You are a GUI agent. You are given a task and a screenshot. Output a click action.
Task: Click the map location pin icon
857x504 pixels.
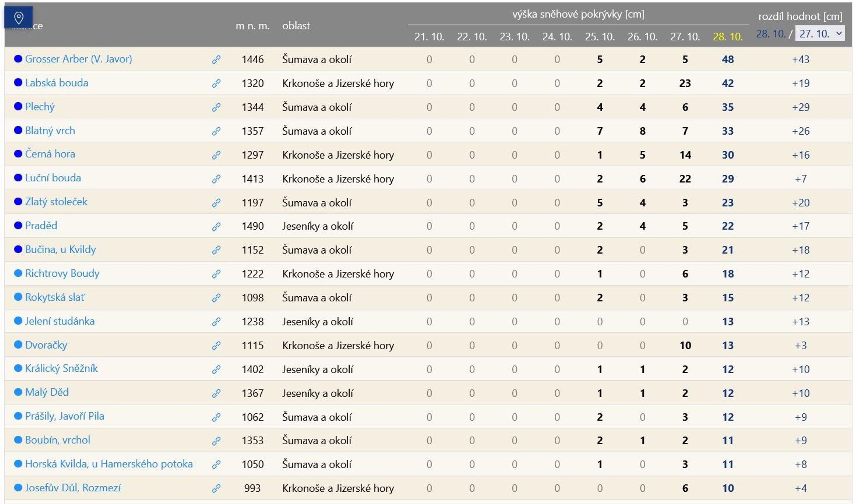click(18, 17)
